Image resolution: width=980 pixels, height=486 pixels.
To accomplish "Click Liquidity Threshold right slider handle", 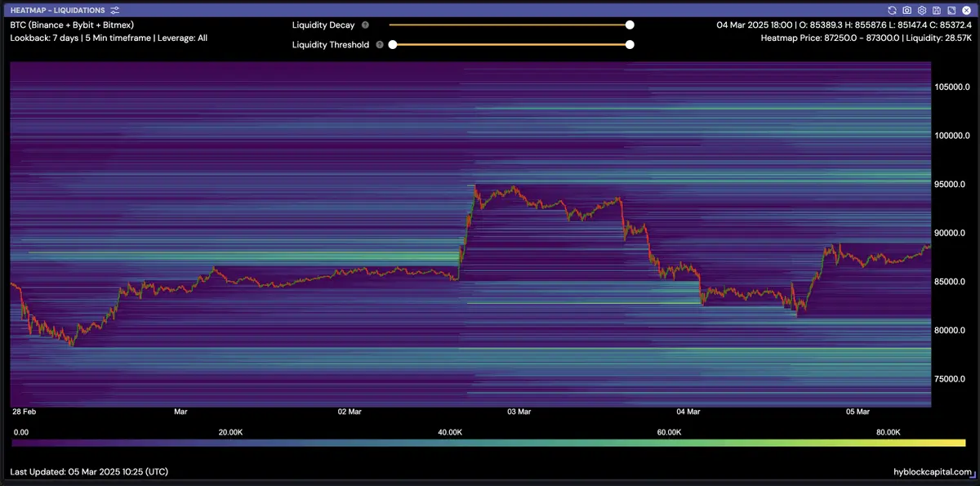I will pos(630,45).
